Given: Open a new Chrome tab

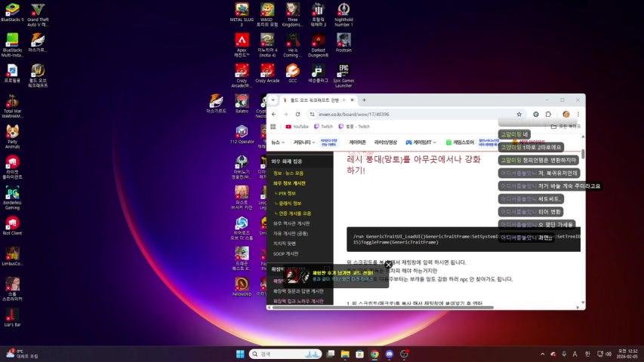Looking at the screenshot, I should (x=364, y=100).
